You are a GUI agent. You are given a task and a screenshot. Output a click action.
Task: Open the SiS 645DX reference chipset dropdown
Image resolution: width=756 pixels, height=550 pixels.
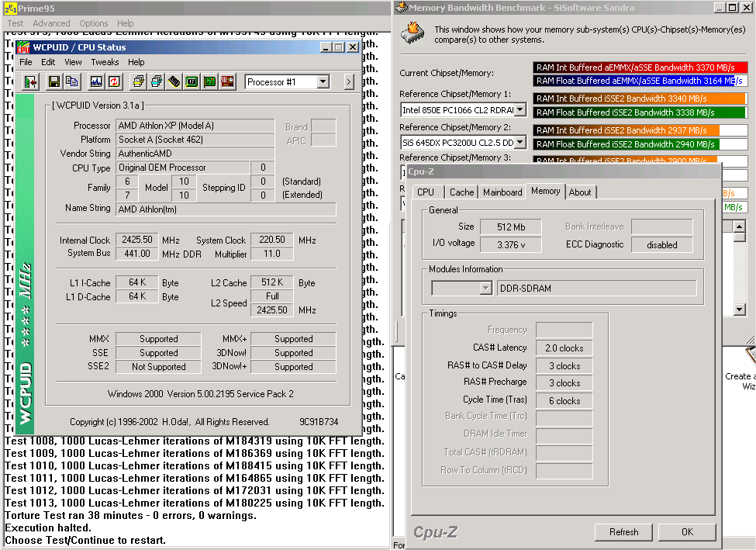coord(520,142)
